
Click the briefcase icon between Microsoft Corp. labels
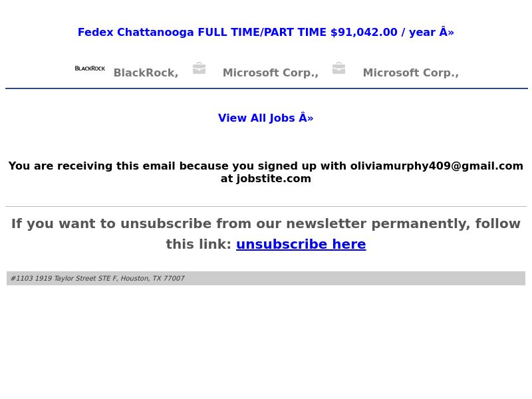338,68
